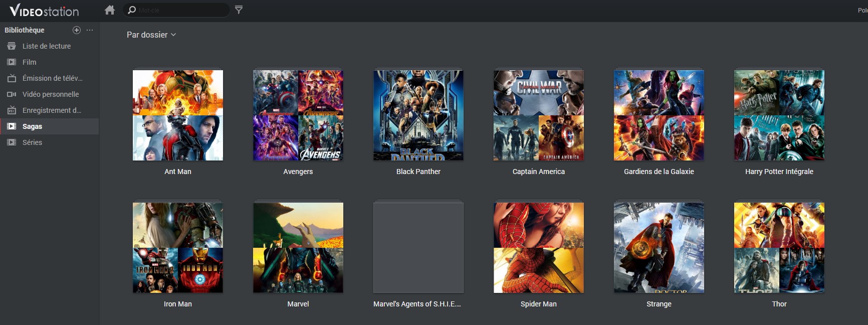Click the Harry Potter Intégrale label
The image size is (868, 325).
coord(779,172)
